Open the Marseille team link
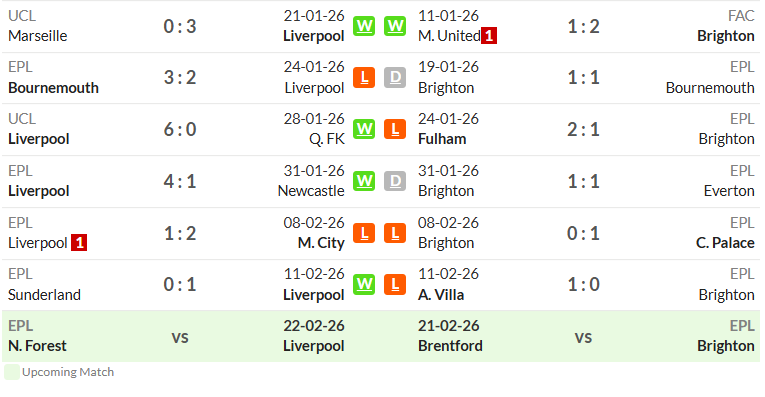Viewport: 765px width, 397px height. 38,36
